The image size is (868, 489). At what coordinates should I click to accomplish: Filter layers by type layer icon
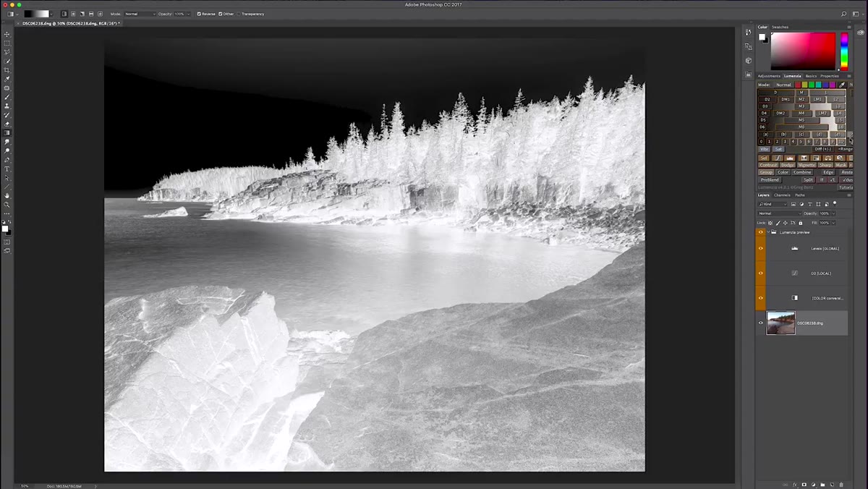[x=810, y=204]
